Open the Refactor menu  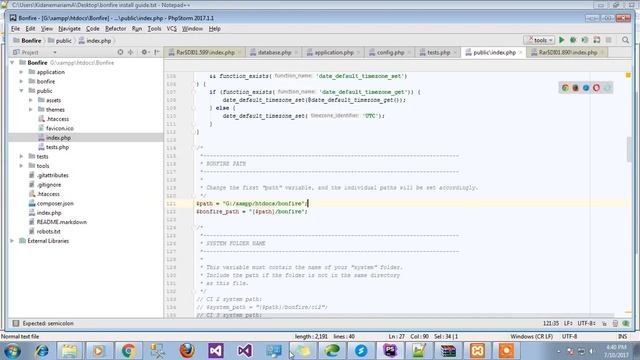116,29
